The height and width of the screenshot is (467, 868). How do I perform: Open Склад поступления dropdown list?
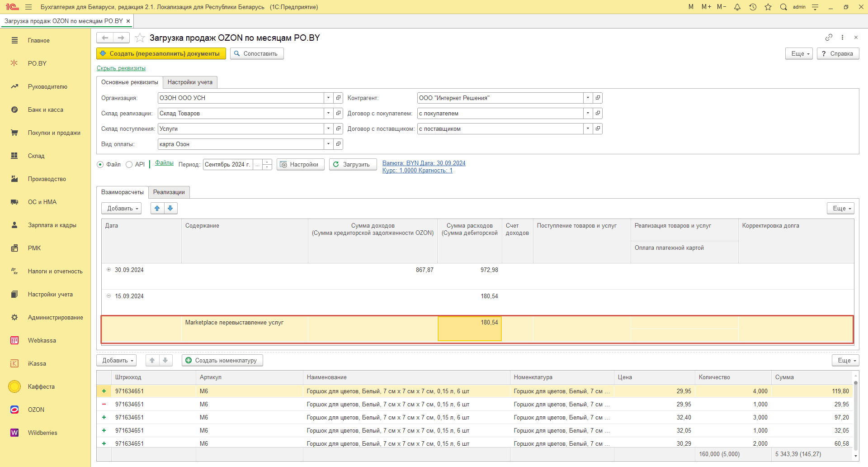[x=329, y=129]
